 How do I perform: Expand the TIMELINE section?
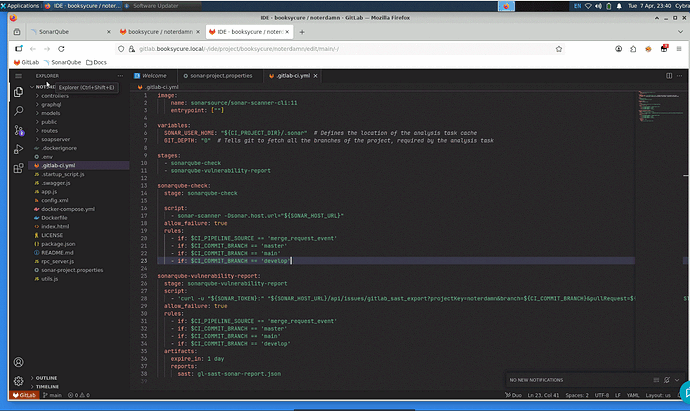[x=47, y=386]
